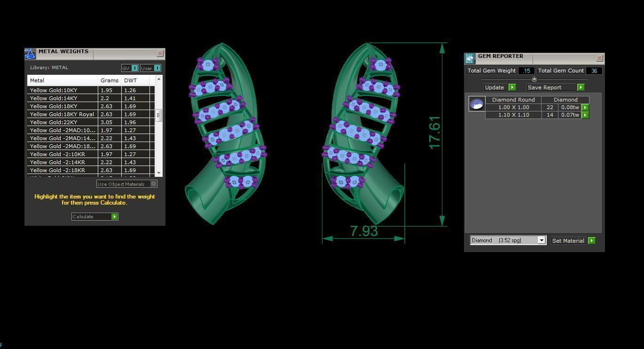Image resolution: width=644 pixels, height=349 pixels.
Task: Click the green arrow on Update
Action: [x=512, y=87]
